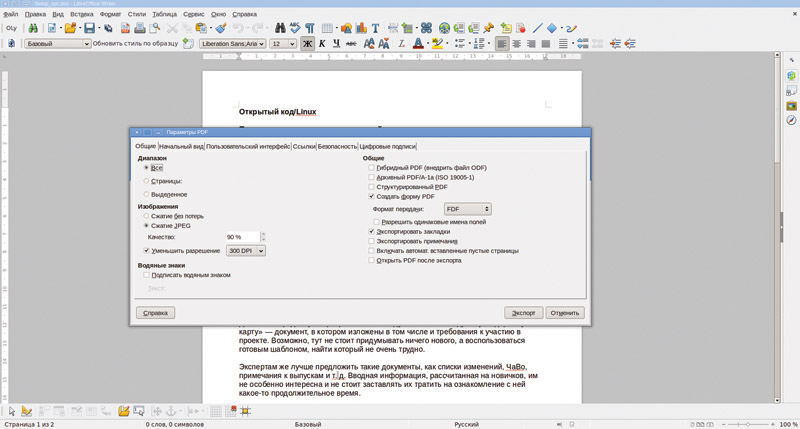
Task: Open Print Preview from toolbar
Action: (154, 28)
